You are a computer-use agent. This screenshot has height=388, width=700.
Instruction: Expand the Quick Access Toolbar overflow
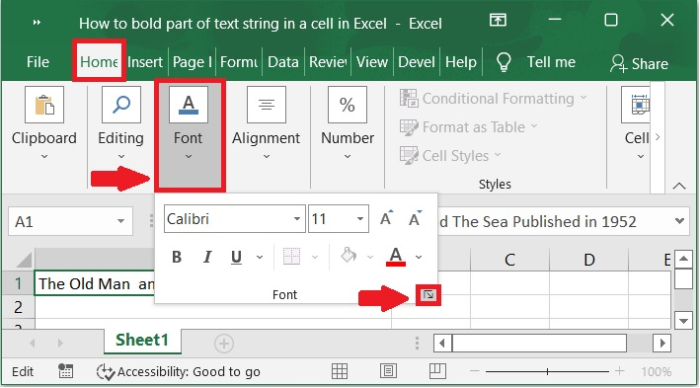click(x=37, y=22)
